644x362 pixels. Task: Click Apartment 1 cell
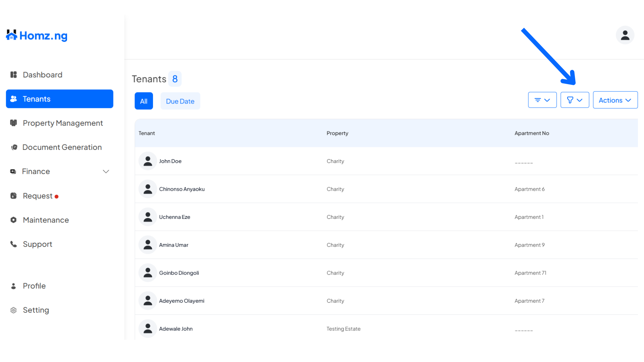[529, 217]
